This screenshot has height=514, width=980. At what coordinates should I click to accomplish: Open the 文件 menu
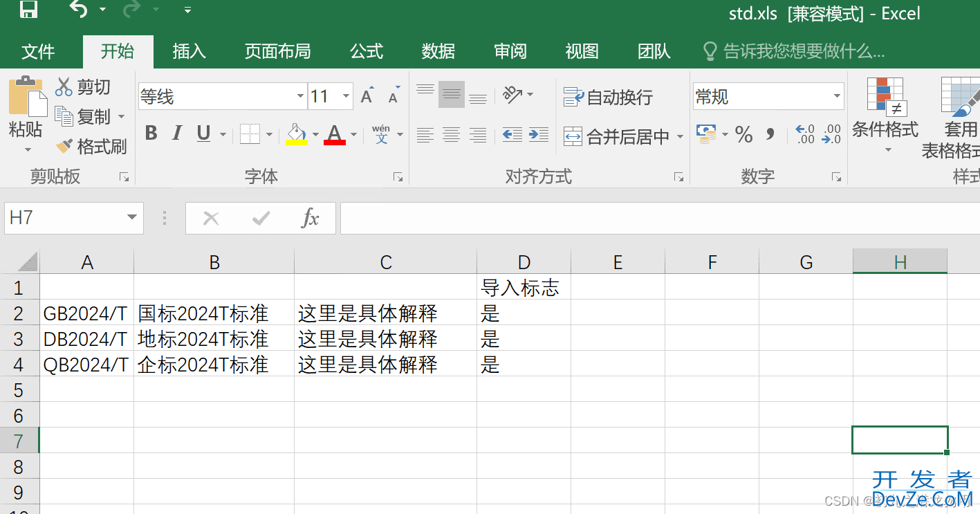38,51
